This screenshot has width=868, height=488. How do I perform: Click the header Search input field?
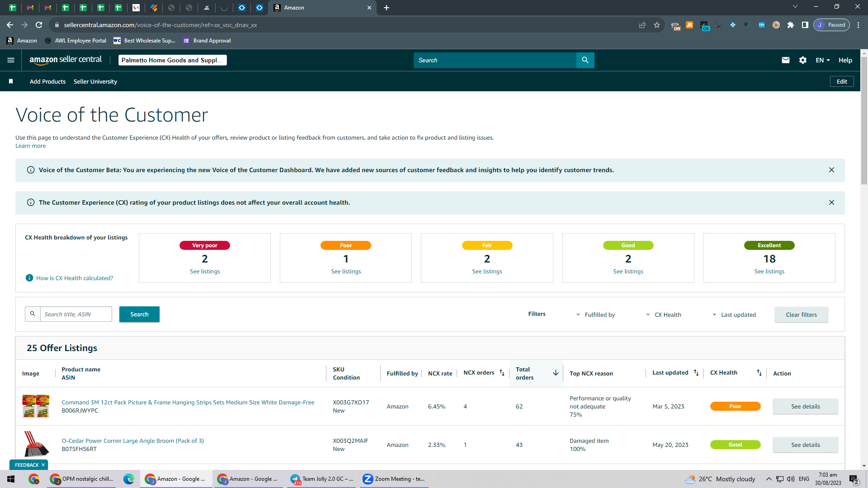click(x=495, y=60)
